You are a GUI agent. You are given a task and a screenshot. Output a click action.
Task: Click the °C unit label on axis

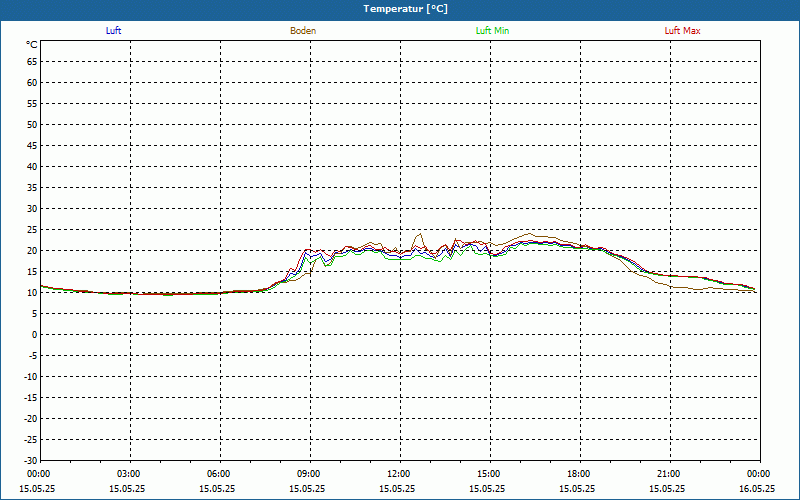tap(32, 45)
